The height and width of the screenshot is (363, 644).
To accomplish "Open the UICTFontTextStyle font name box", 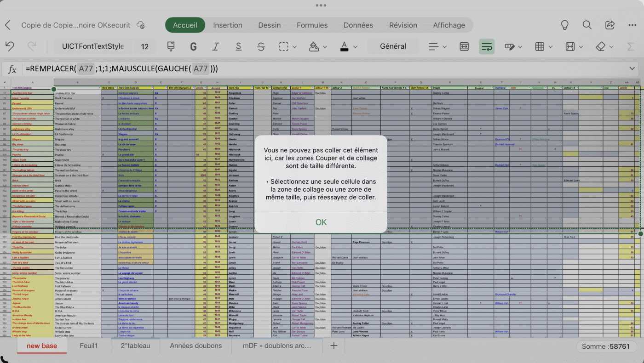I will (93, 46).
